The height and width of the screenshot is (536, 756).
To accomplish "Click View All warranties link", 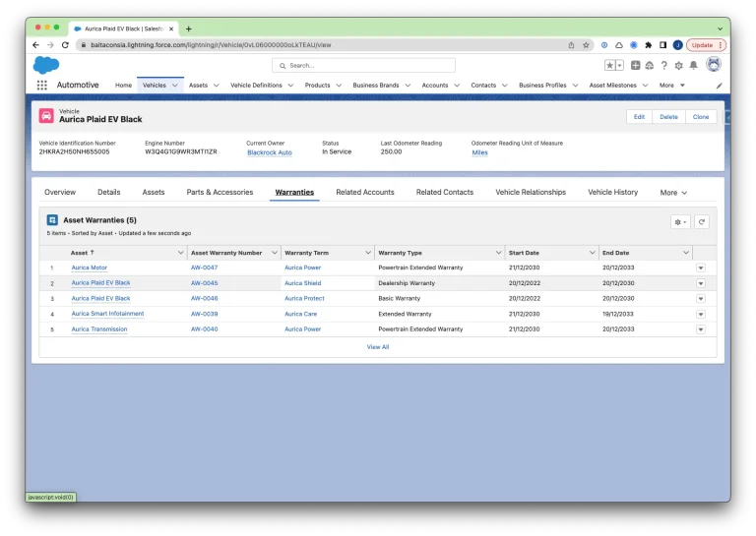I will 378,347.
